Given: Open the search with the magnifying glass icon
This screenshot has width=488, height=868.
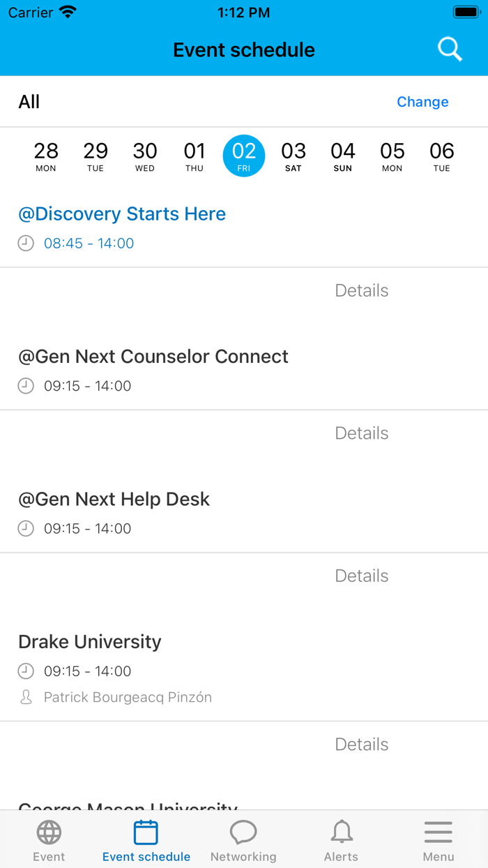Looking at the screenshot, I should pyautogui.click(x=450, y=49).
